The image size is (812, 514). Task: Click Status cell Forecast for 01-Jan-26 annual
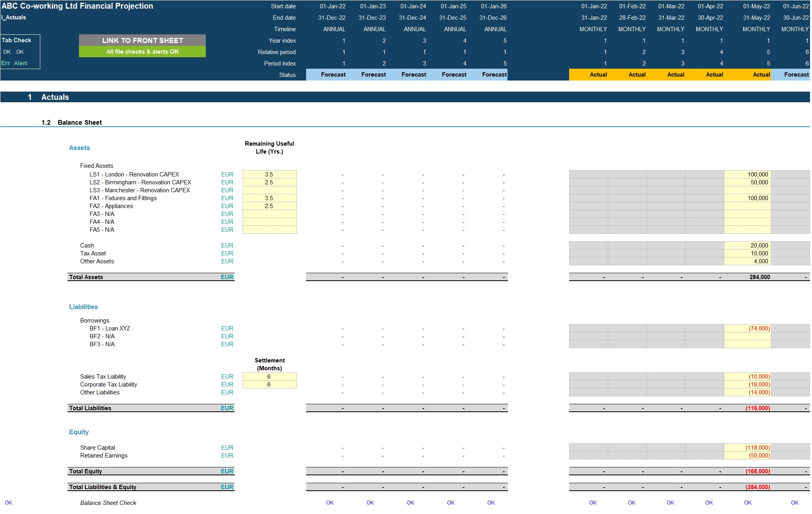(487, 75)
